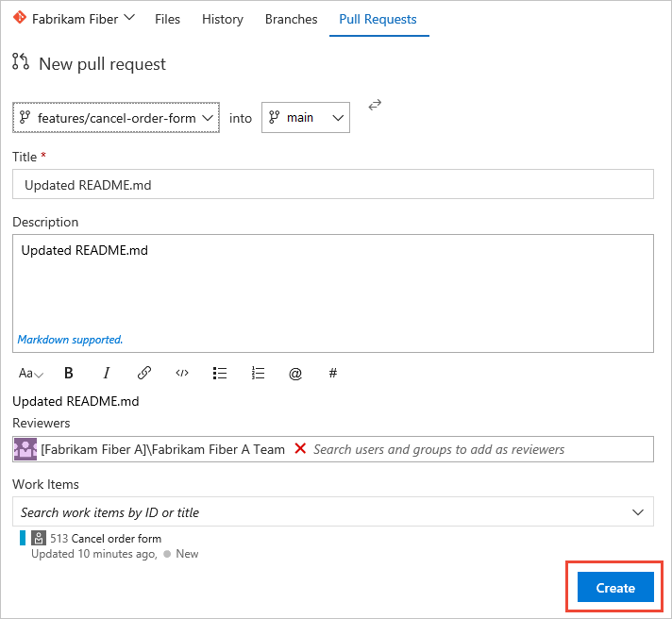Link a work item with the # icon

coord(333,373)
